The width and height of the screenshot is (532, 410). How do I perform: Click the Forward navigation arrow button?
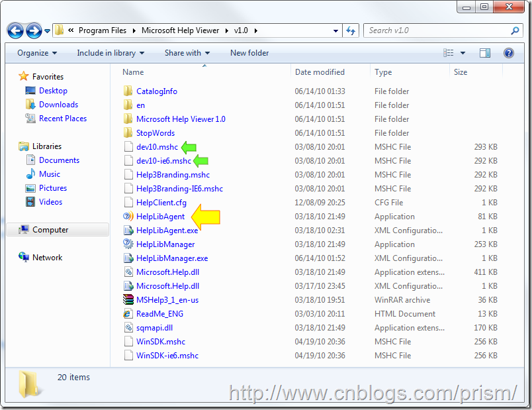34,31
